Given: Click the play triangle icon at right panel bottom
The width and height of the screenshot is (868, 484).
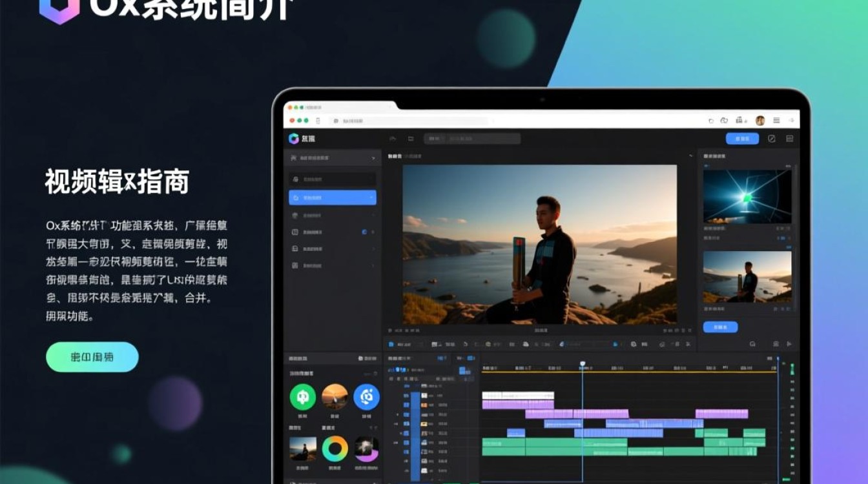Looking at the screenshot, I should click(x=789, y=345).
